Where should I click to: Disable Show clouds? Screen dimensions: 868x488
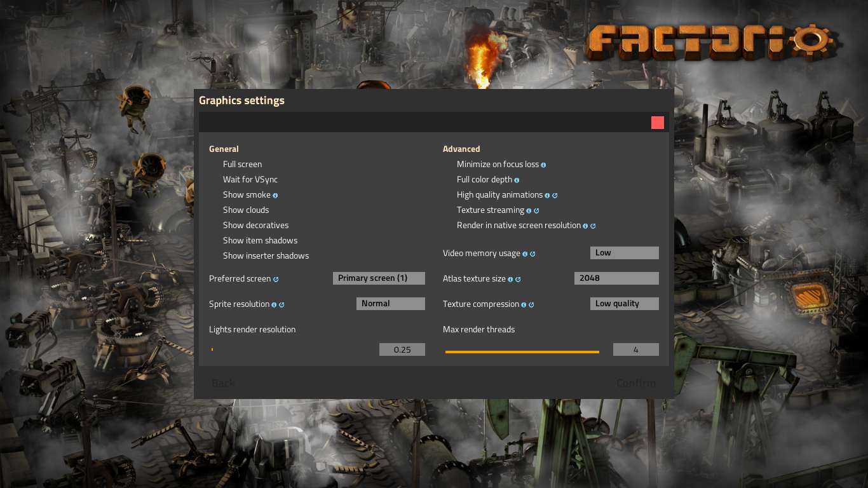(246, 210)
